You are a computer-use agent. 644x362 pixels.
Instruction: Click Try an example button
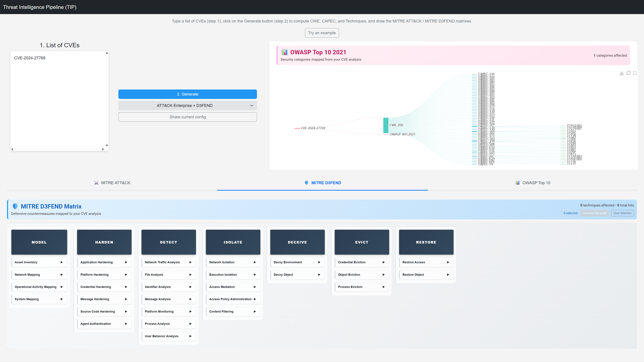click(x=322, y=33)
